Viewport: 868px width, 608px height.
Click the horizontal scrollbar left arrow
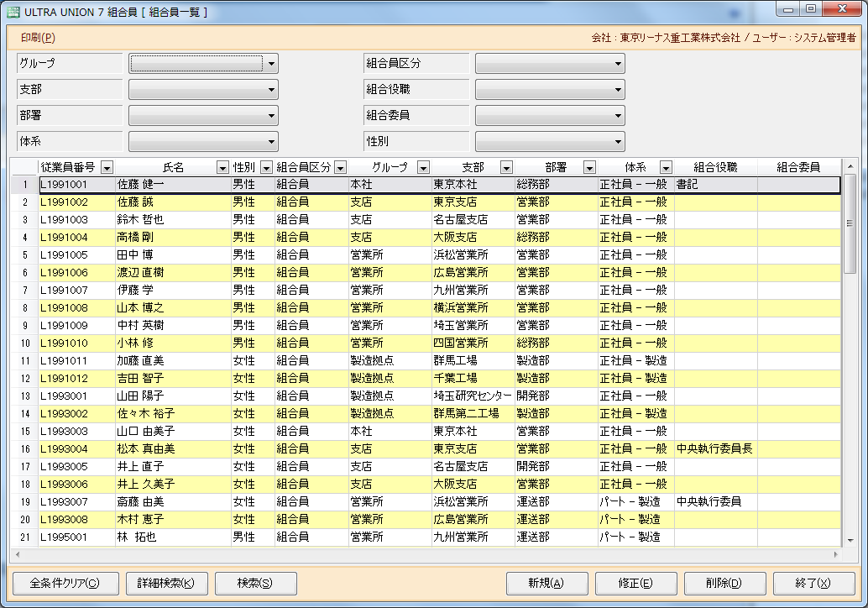pyautogui.click(x=18, y=554)
